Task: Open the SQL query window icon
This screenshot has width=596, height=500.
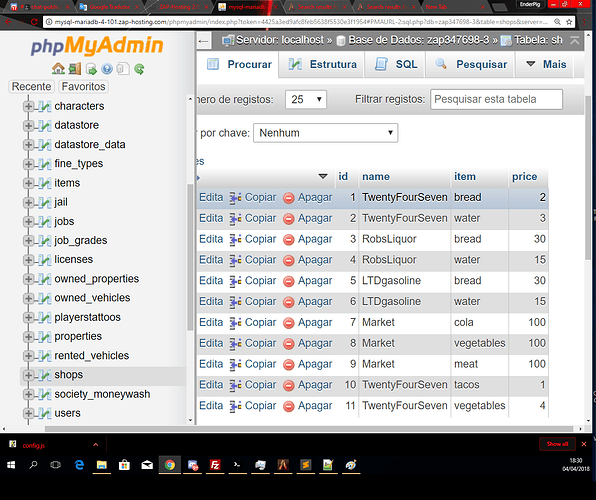Action: tap(91, 69)
